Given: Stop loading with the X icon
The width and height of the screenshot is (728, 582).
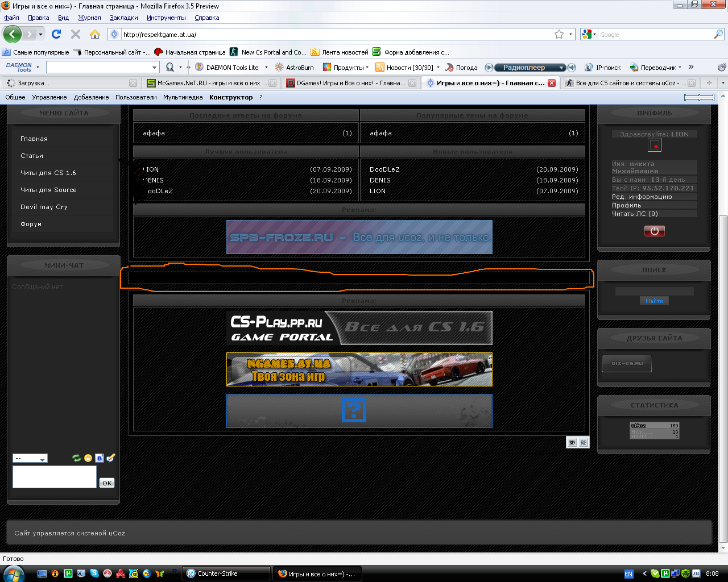Looking at the screenshot, I should [x=76, y=34].
